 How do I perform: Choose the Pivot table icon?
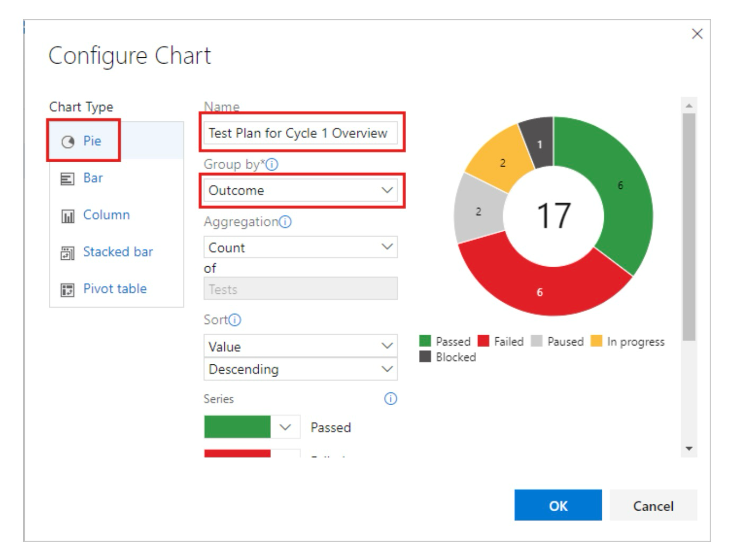67,290
